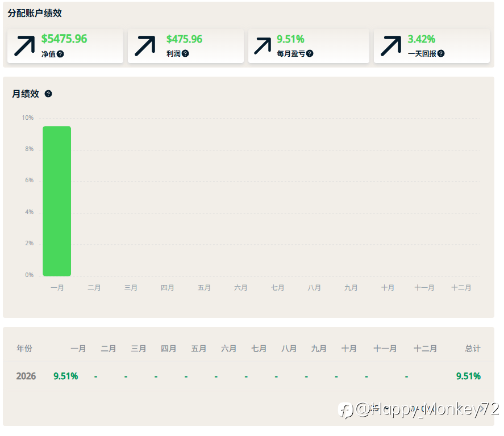Click the help icon beside 每月盈亏
This screenshot has height=436, width=504.
pos(310,53)
